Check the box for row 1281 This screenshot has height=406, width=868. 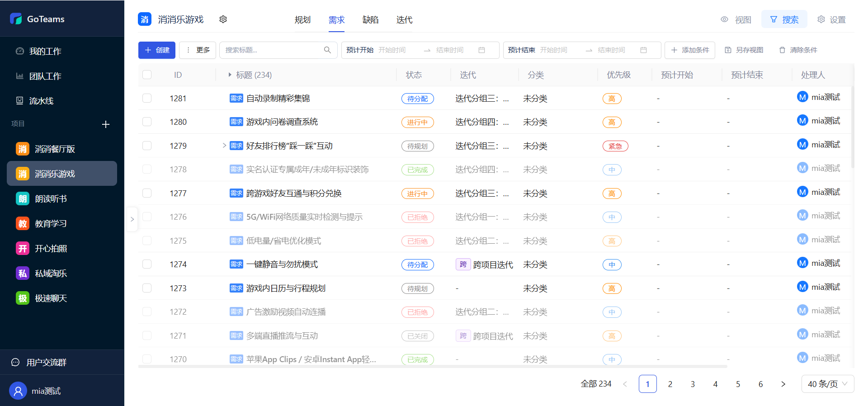(x=147, y=98)
